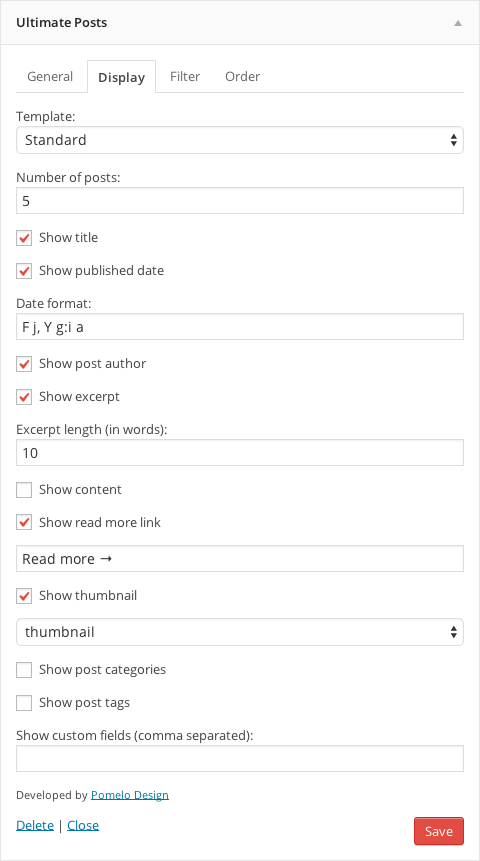Click the Excerpt length input
480x861 pixels.
pos(240,453)
